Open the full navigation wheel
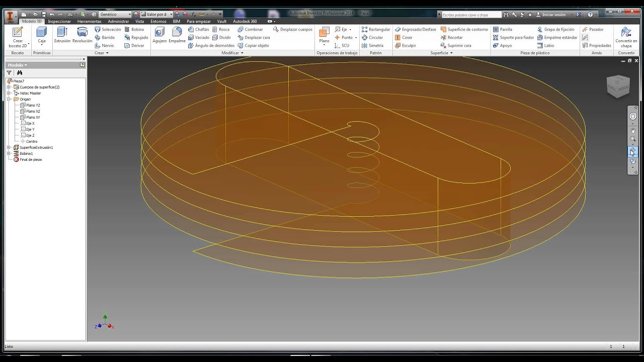644x362 pixels. 633,116
